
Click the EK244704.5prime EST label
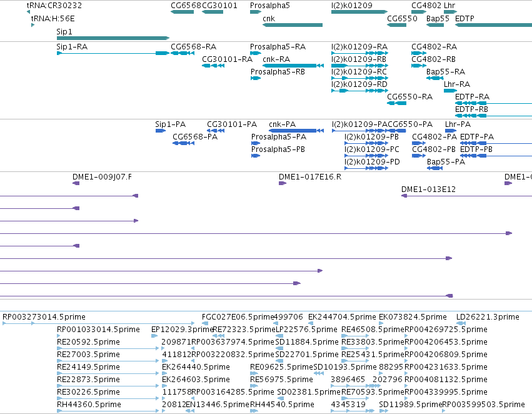click(x=342, y=317)
